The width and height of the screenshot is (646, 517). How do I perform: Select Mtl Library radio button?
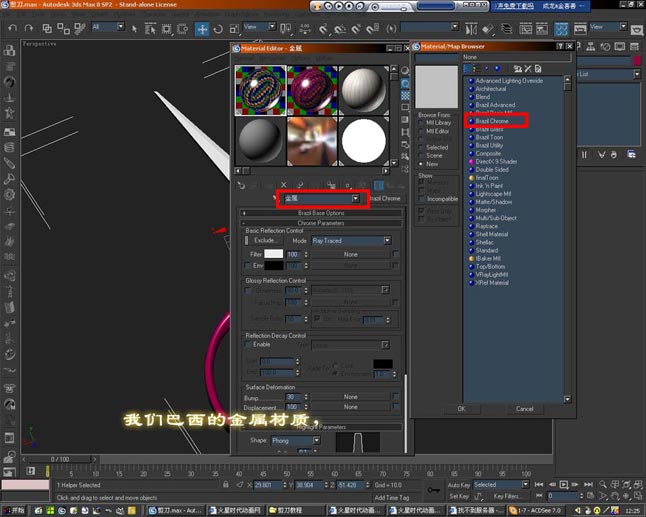pyautogui.click(x=421, y=123)
